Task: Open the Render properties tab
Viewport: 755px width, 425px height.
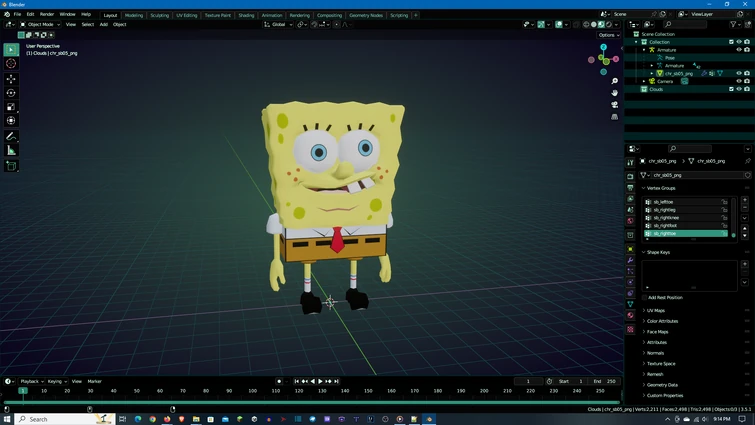Action: 630,177
